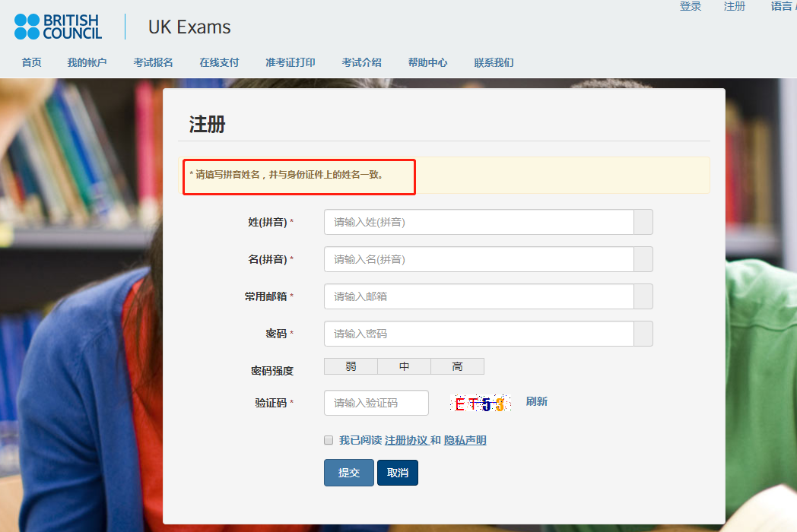The image size is (797, 532).
Task: Click the 密码 password input field
Action: (479, 334)
